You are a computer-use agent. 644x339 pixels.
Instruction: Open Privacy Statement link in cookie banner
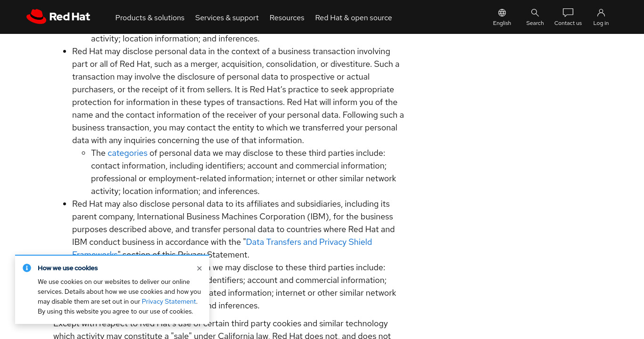(169, 301)
